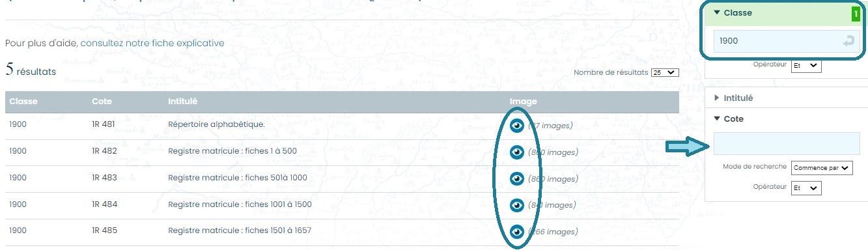The width and height of the screenshot is (868, 250).
Task: Open eye icon for 1R 485 row
Action: tap(517, 231)
